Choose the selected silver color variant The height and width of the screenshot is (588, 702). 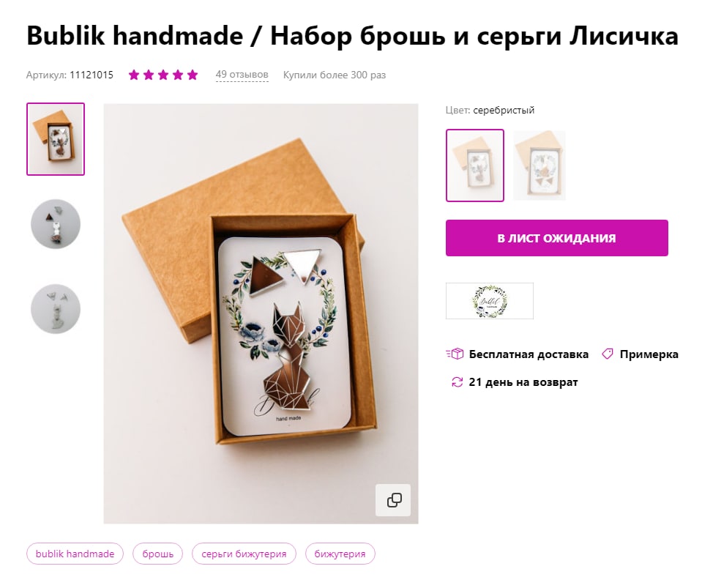pos(475,165)
